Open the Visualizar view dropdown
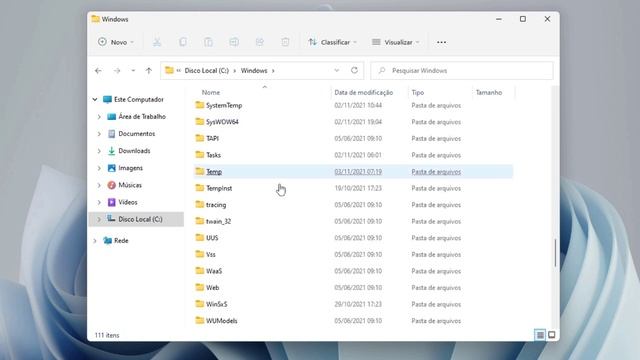 point(396,42)
